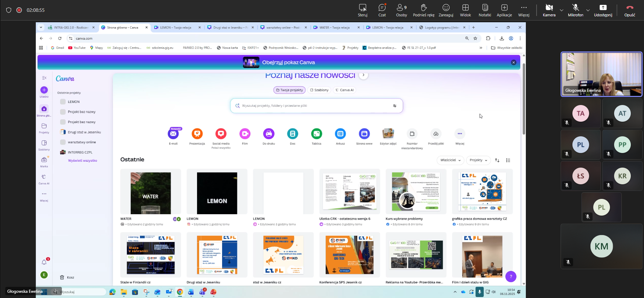
Task: Switch to list view of projects
Action: [x=508, y=160]
